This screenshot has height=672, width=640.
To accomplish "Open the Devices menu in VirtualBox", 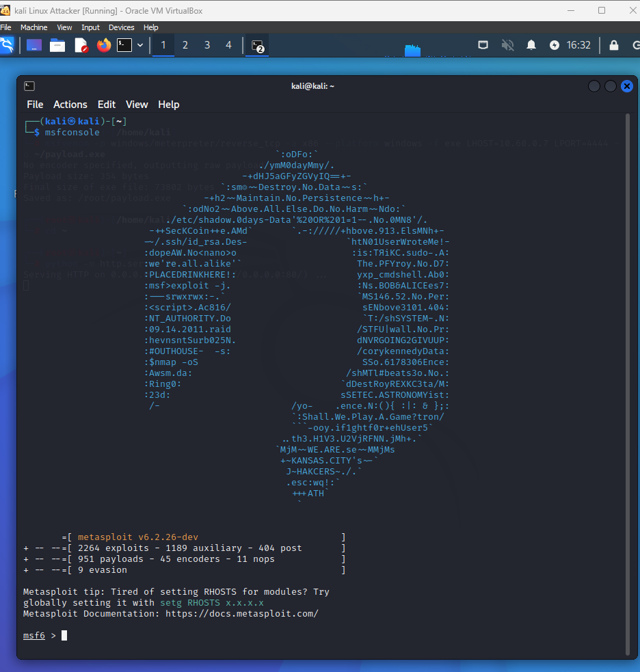I will click(x=121, y=27).
